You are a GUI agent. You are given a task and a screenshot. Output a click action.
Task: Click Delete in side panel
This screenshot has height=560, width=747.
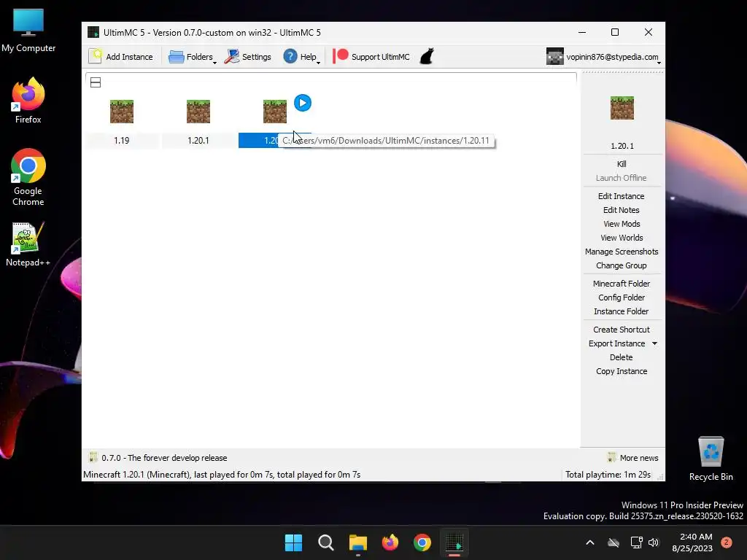(x=622, y=357)
